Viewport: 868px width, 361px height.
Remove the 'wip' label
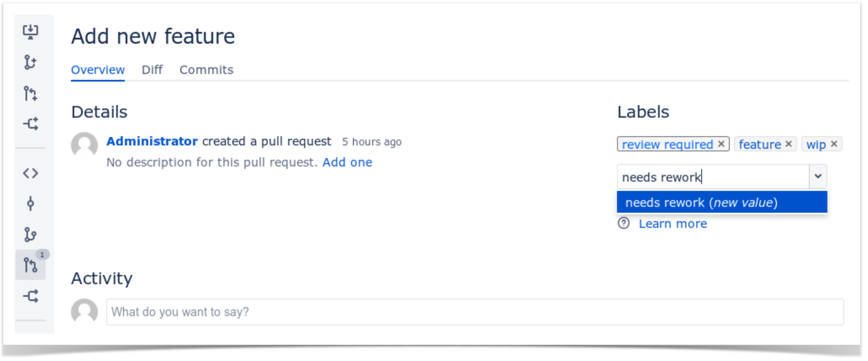tap(834, 144)
